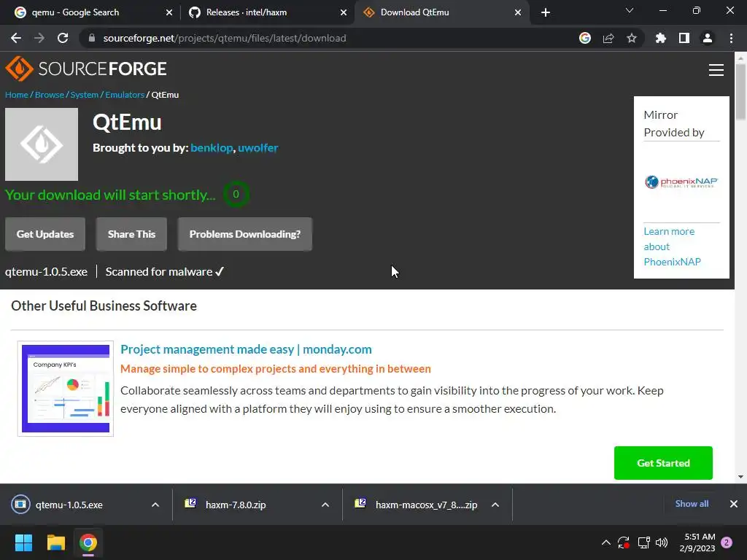Click the sync status tray icon

point(624,542)
